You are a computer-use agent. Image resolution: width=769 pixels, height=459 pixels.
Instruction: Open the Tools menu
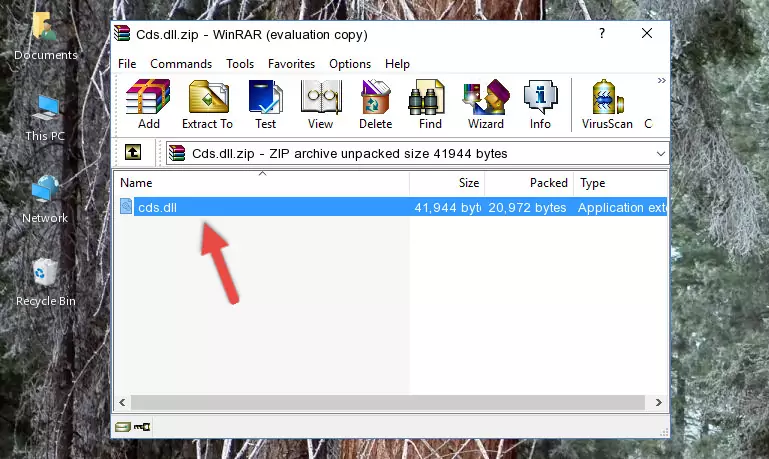coord(240,64)
